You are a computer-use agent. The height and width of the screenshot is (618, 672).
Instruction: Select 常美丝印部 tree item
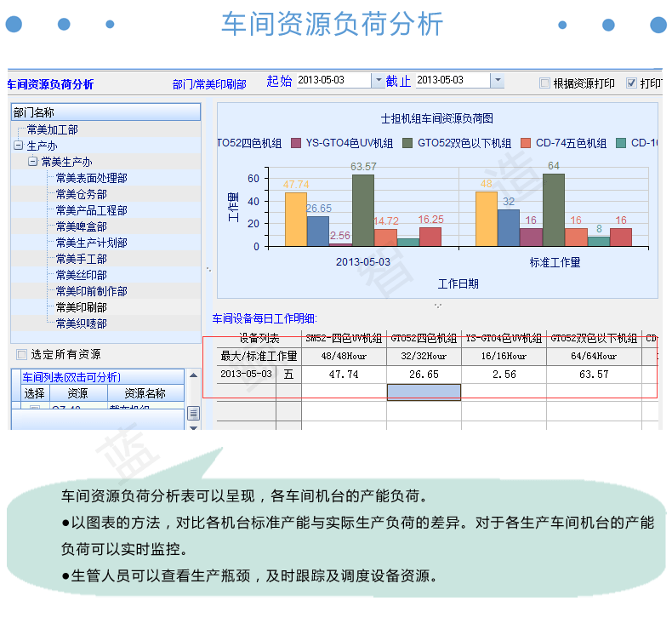coord(81,275)
